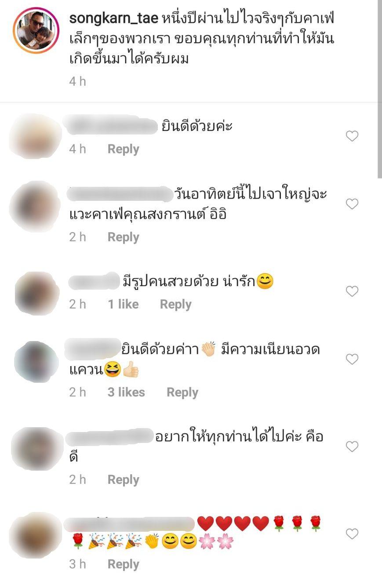Open avatar of the last emoji commenter
Screen dimensions: 382x588
click(x=35, y=534)
